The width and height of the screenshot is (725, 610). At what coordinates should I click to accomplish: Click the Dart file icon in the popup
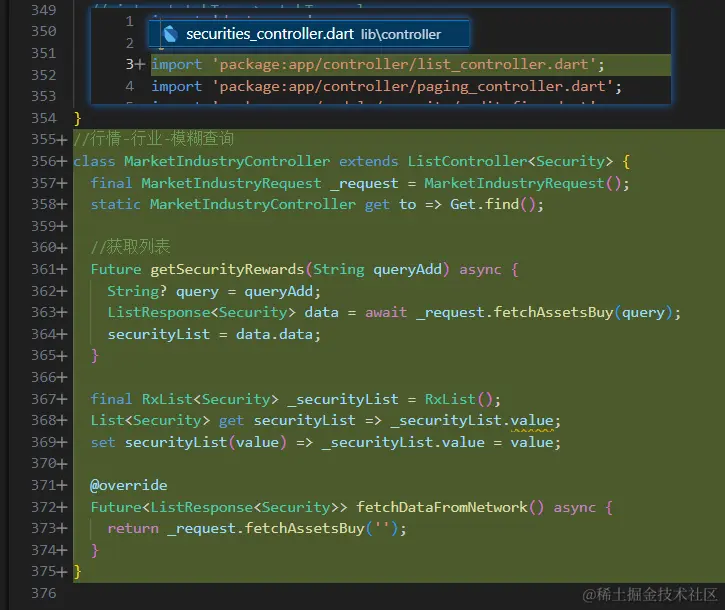coord(171,34)
